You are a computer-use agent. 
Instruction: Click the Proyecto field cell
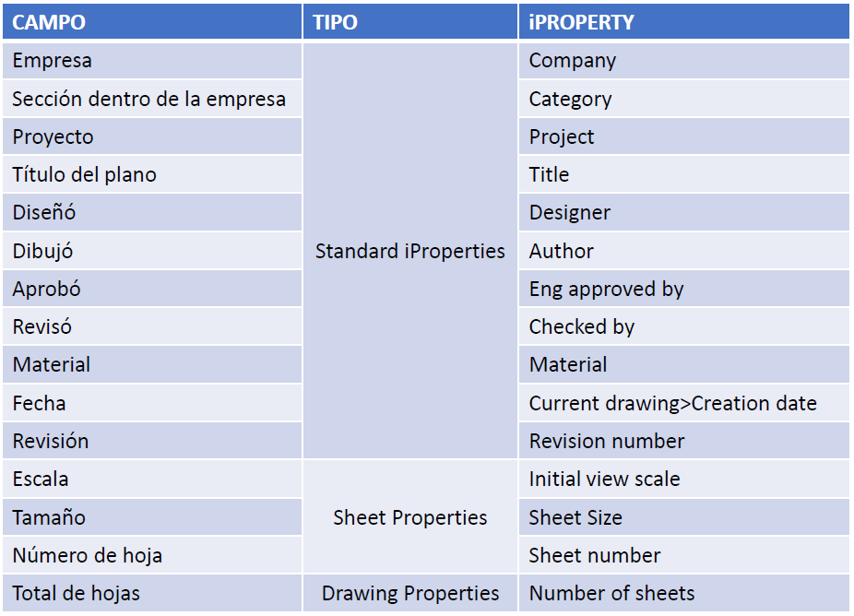point(53,136)
